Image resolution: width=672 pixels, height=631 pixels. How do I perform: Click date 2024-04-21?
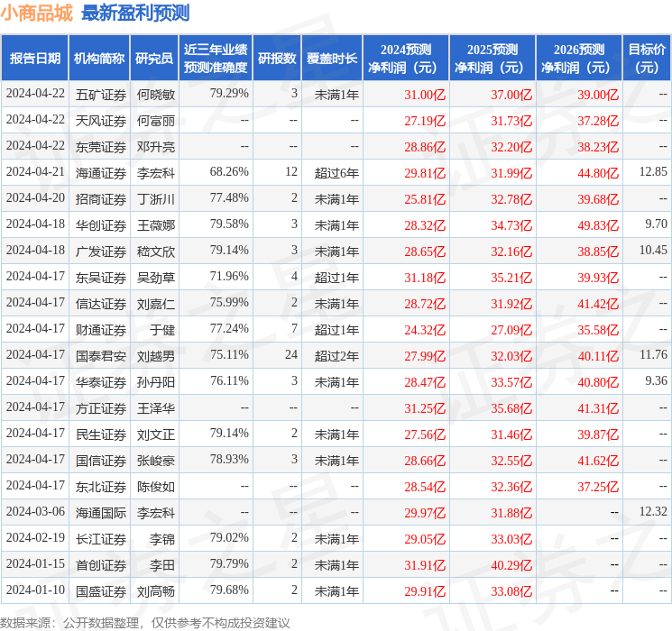(x=35, y=172)
